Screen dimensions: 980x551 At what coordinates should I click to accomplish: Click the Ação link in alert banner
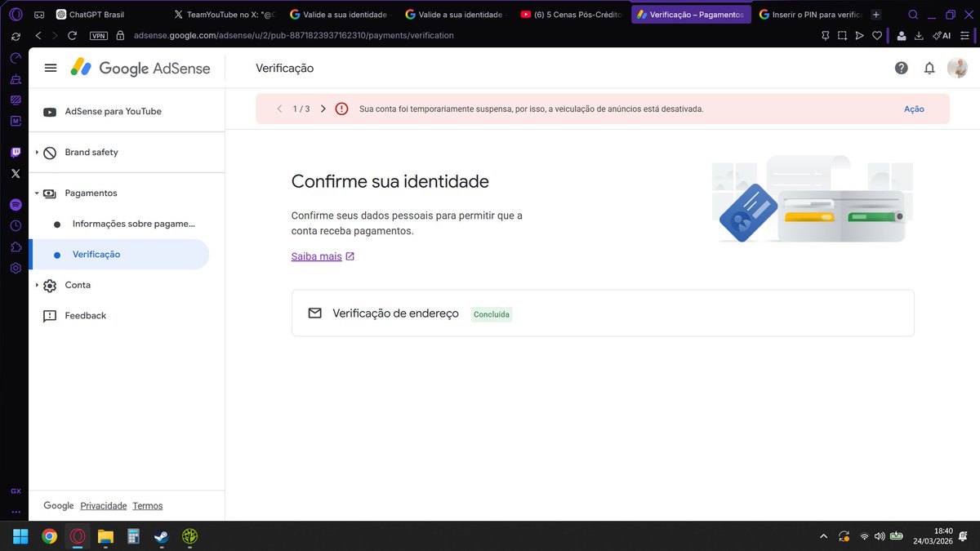pos(914,109)
